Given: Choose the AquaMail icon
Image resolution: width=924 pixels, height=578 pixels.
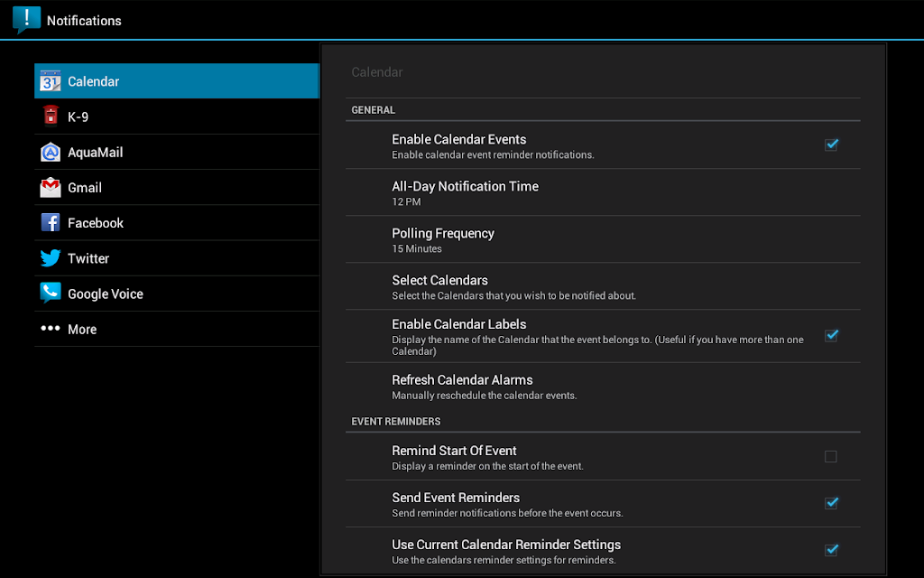Looking at the screenshot, I should tap(51, 152).
